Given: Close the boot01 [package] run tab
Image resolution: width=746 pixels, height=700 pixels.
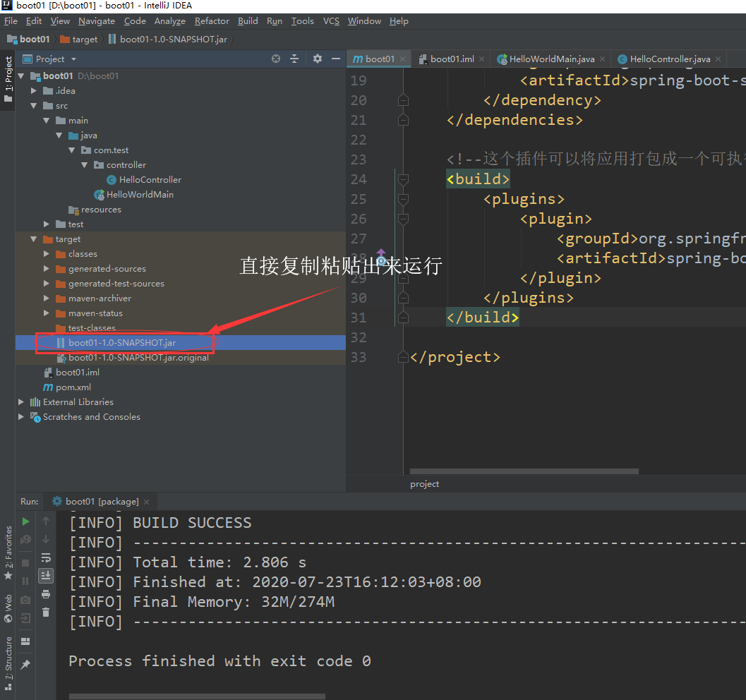Looking at the screenshot, I should pyautogui.click(x=147, y=502).
